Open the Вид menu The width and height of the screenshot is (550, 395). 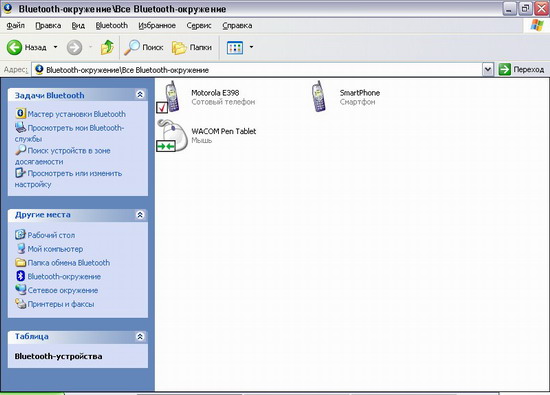pos(78,25)
